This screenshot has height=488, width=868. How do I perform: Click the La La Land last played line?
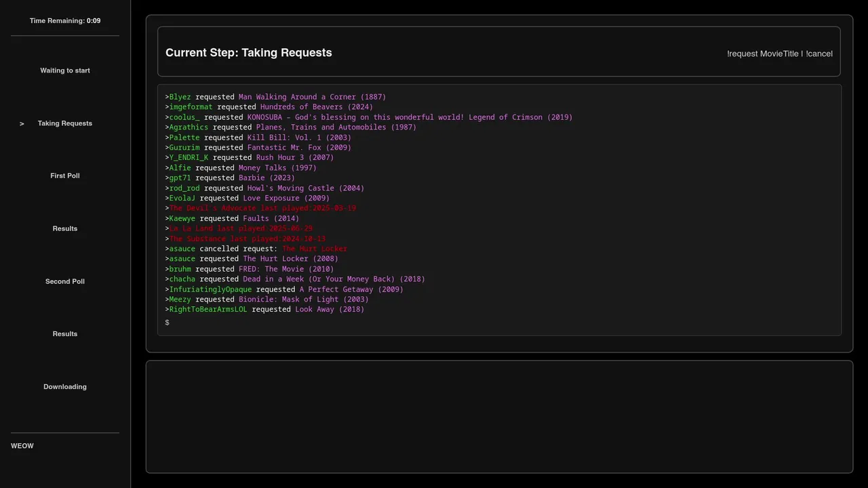pos(241,228)
